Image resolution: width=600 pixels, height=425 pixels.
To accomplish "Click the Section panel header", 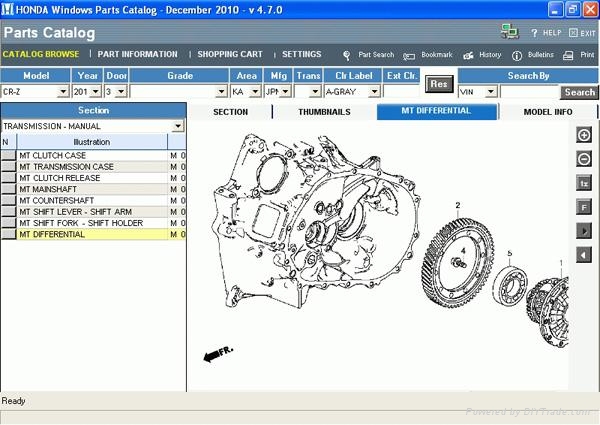I will [93, 111].
